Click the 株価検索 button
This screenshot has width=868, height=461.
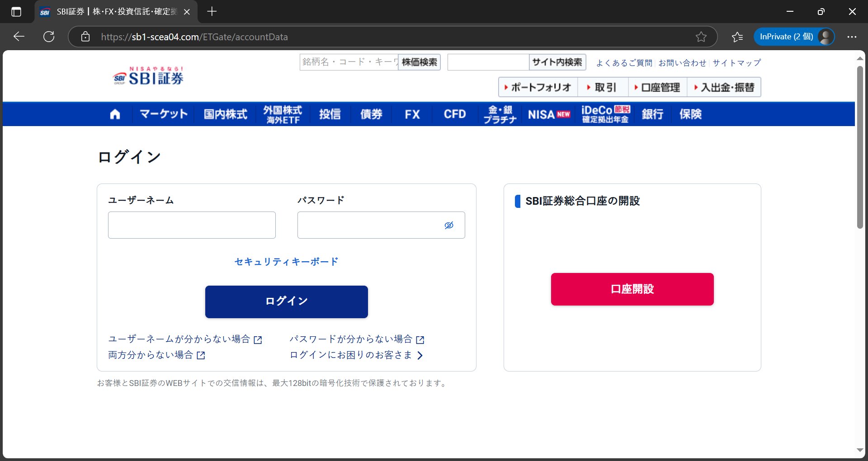click(x=420, y=62)
